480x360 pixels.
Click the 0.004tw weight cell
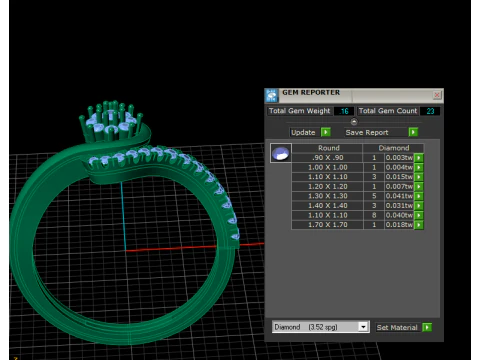(399, 167)
